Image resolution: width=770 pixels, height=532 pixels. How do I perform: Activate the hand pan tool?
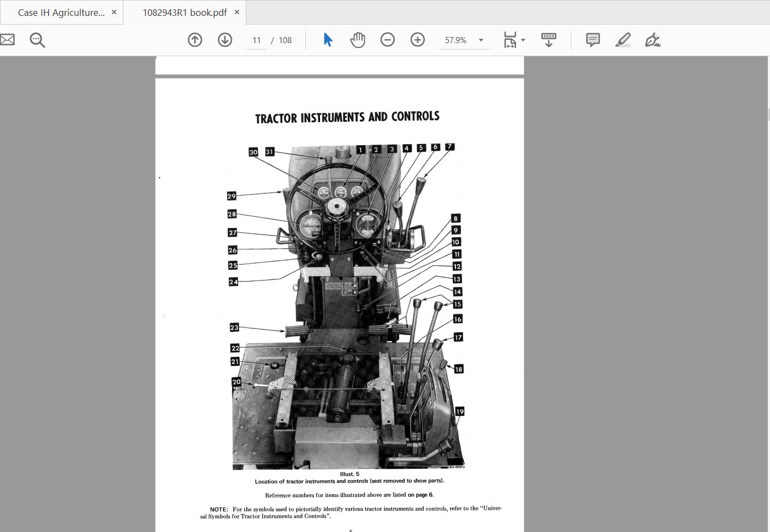pos(358,40)
